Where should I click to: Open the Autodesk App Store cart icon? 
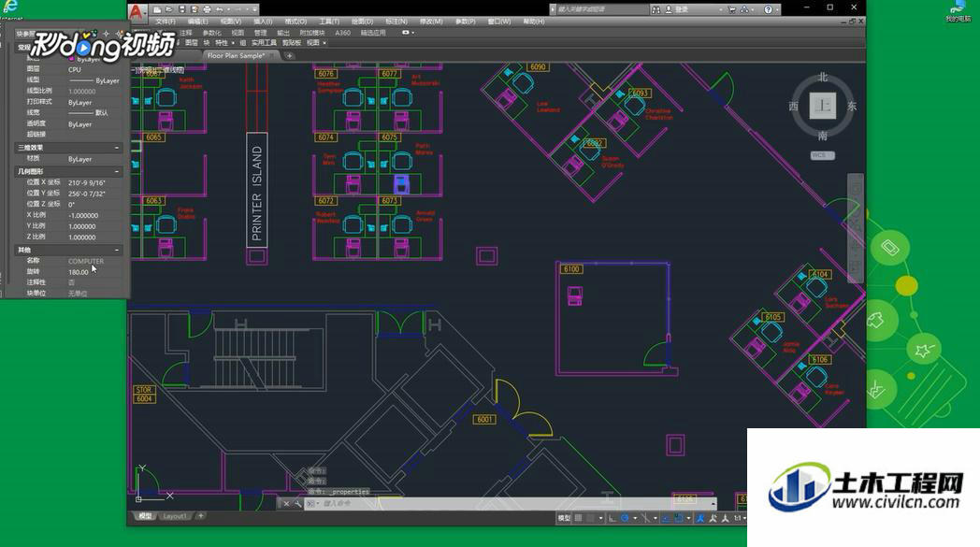tap(732, 9)
